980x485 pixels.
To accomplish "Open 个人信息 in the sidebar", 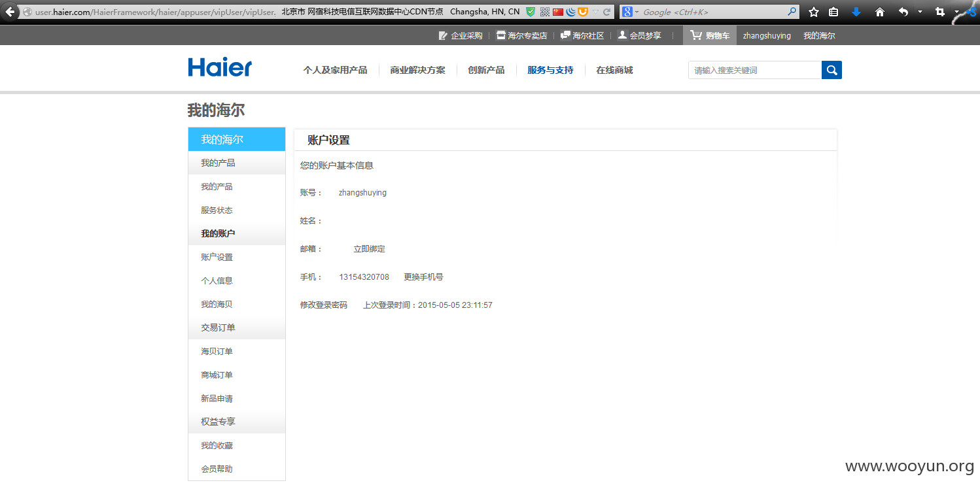I will (x=217, y=281).
